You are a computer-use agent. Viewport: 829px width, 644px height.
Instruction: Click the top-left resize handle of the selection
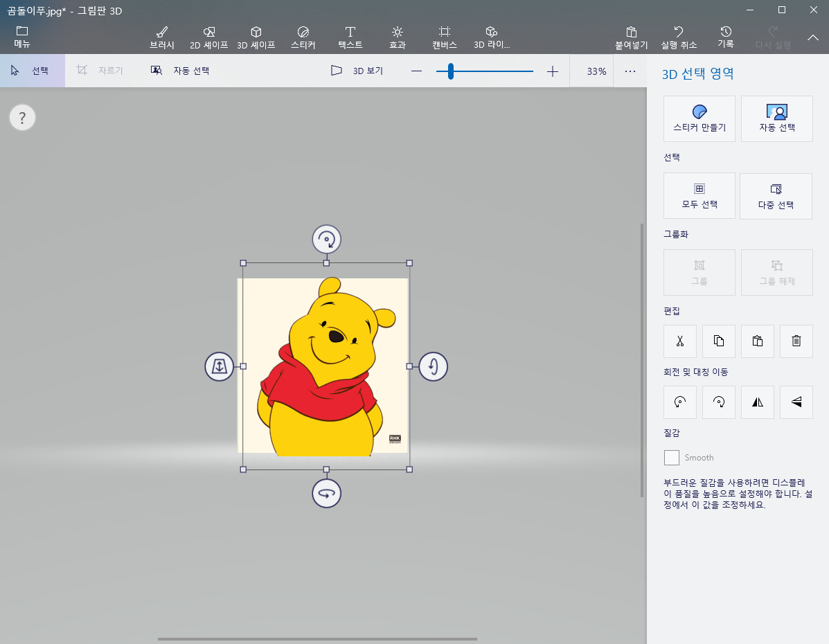(x=243, y=262)
